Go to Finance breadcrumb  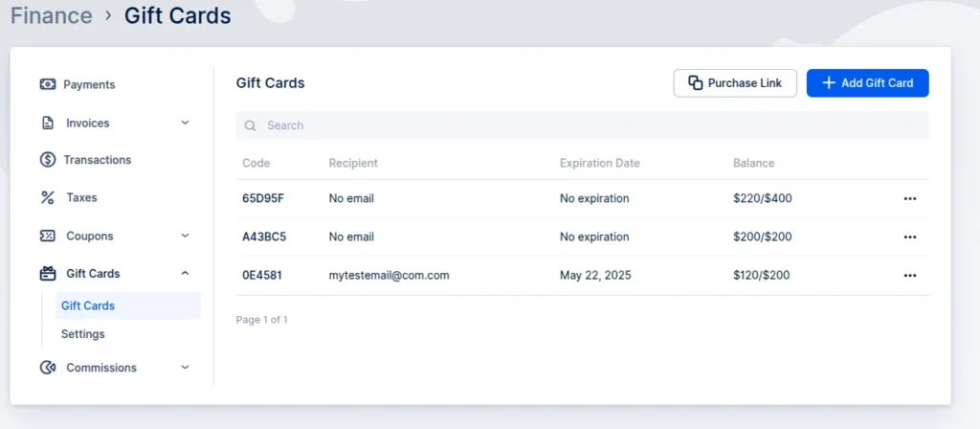point(52,15)
